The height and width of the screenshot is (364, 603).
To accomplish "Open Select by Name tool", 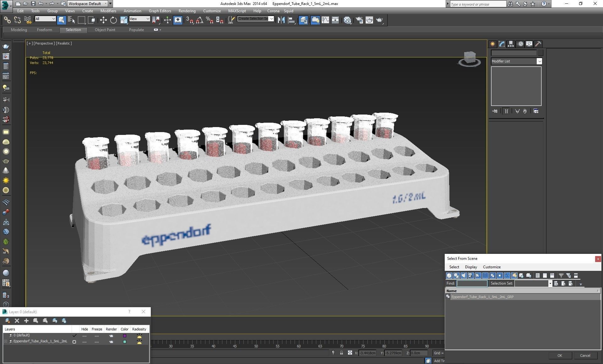I will pos(71,20).
